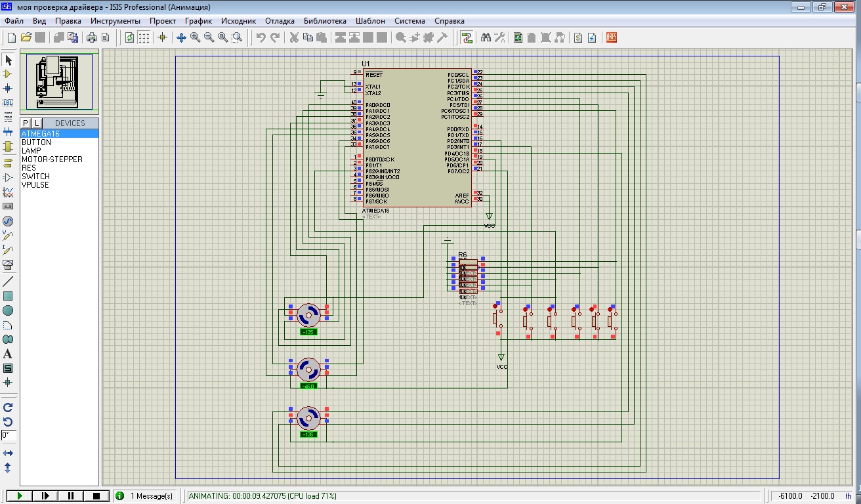Screen dimensions: 861x504
Task: Select RES in the devices list
Action: (60, 168)
